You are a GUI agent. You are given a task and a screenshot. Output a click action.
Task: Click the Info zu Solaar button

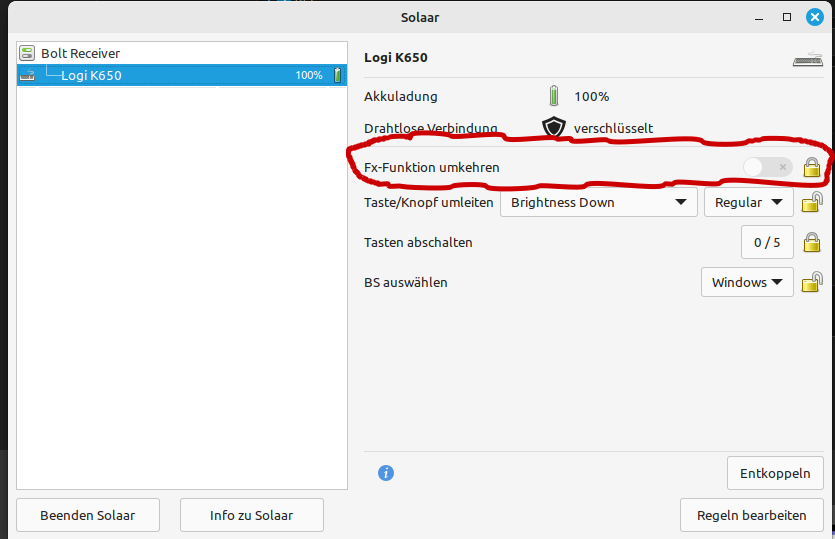pos(251,515)
